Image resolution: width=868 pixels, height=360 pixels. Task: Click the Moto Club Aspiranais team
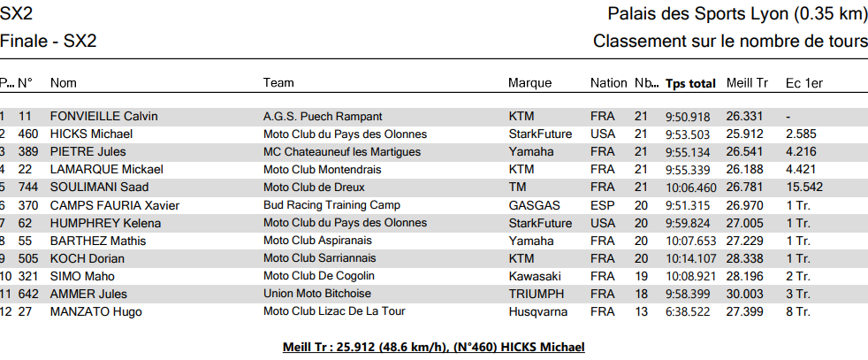point(317,241)
